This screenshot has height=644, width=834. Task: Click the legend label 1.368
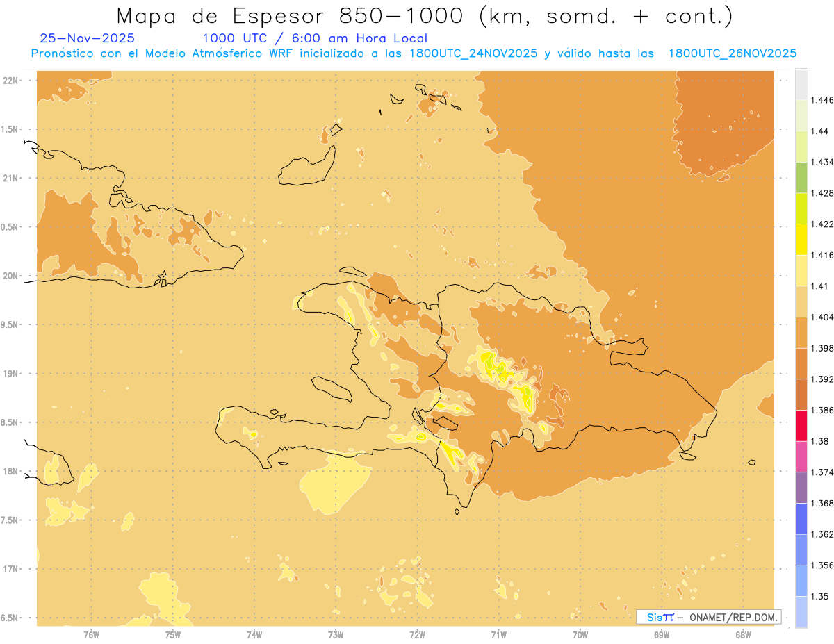click(x=821, y=503)
